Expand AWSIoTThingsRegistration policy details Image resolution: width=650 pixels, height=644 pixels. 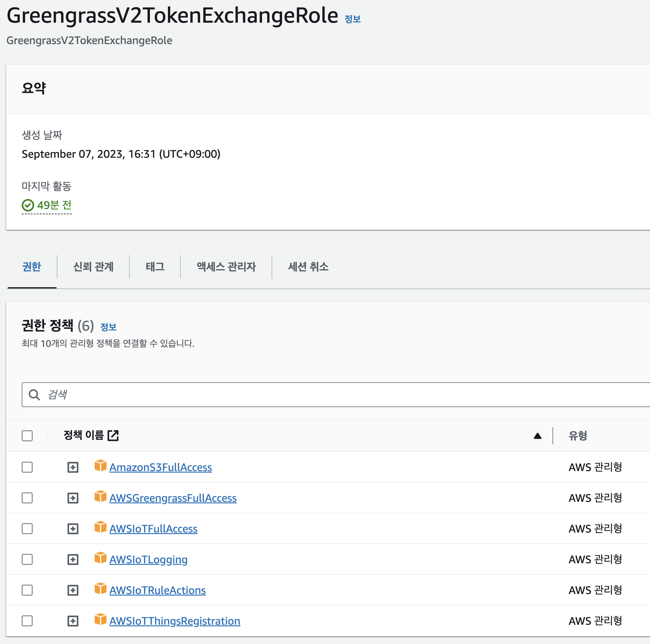point(73,621)
